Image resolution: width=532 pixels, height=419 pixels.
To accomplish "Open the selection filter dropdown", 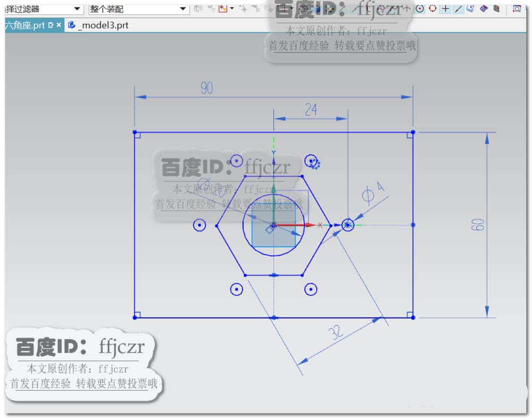I will pyautogui.click(x=44, y=9).
